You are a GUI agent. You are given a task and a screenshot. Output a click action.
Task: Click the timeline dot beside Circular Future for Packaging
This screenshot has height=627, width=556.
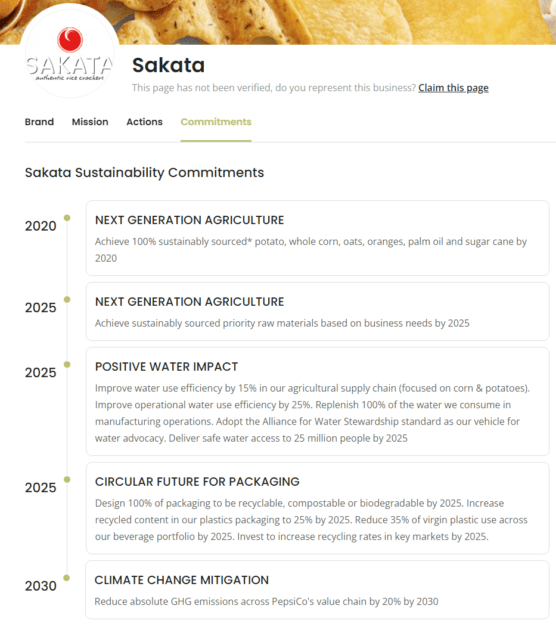click(x=67, y=479)
